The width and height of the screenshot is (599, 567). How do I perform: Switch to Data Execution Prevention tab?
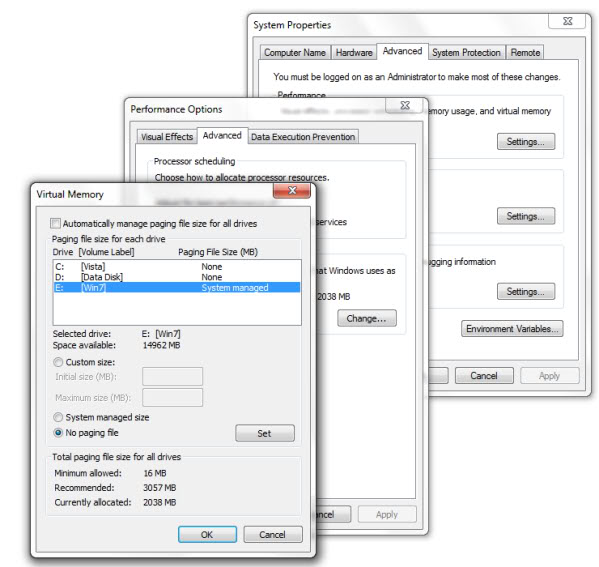(x=303, y=136)
